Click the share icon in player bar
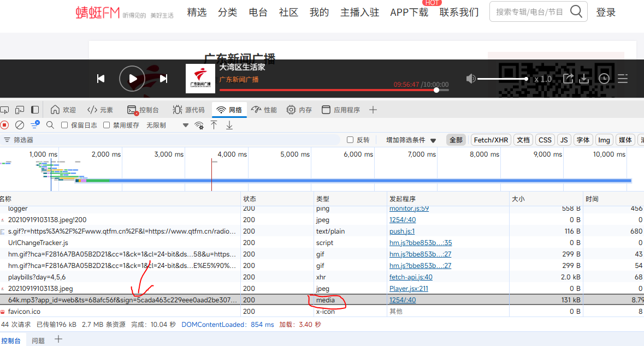 (568, 79)
